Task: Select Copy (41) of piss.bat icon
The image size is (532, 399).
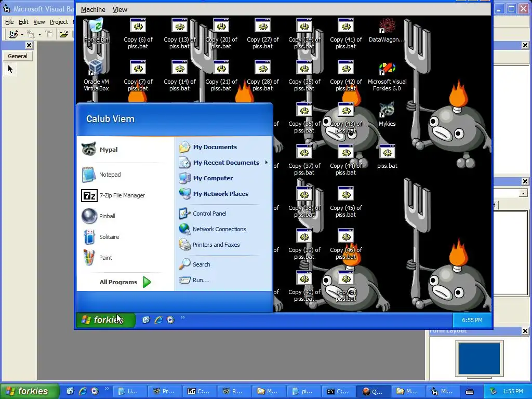Action: [345, 34]
